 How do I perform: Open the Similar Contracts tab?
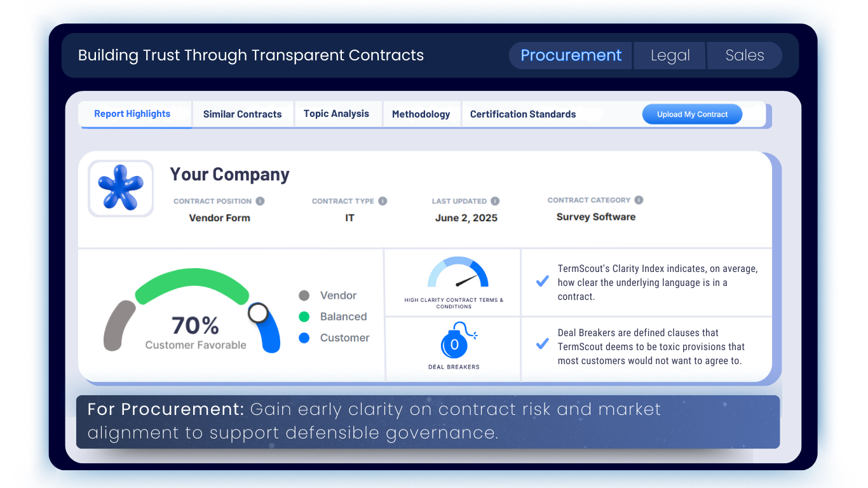coord(242,114)
